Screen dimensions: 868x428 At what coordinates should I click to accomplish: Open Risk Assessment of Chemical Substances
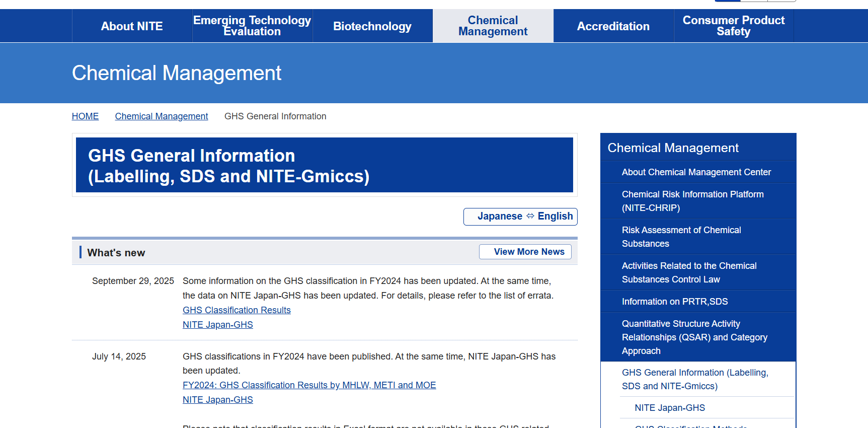[x=681, y=237]
